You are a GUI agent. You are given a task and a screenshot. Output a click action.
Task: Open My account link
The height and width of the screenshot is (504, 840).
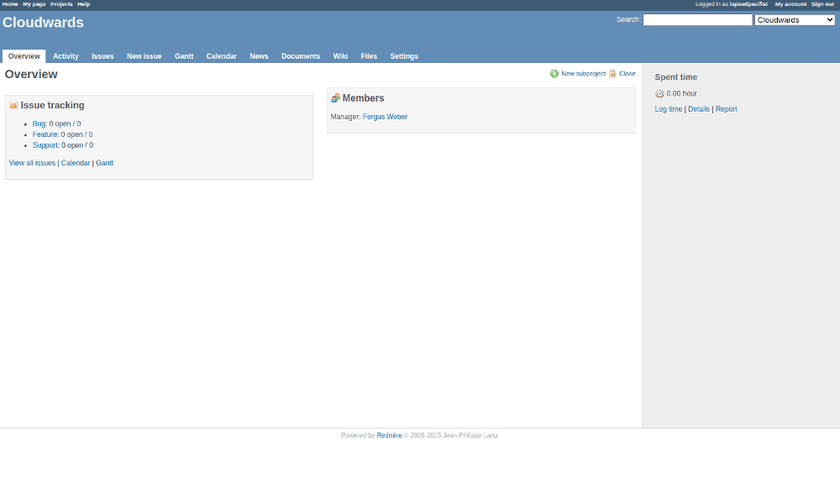pyautogui.click(x=790, y=4)
